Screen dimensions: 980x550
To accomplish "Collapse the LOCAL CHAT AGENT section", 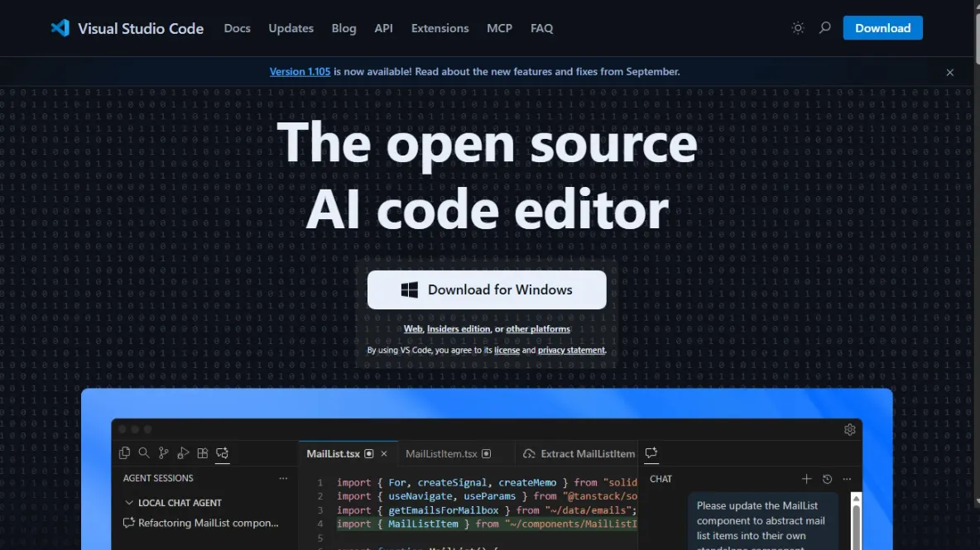I will (129, 502).
